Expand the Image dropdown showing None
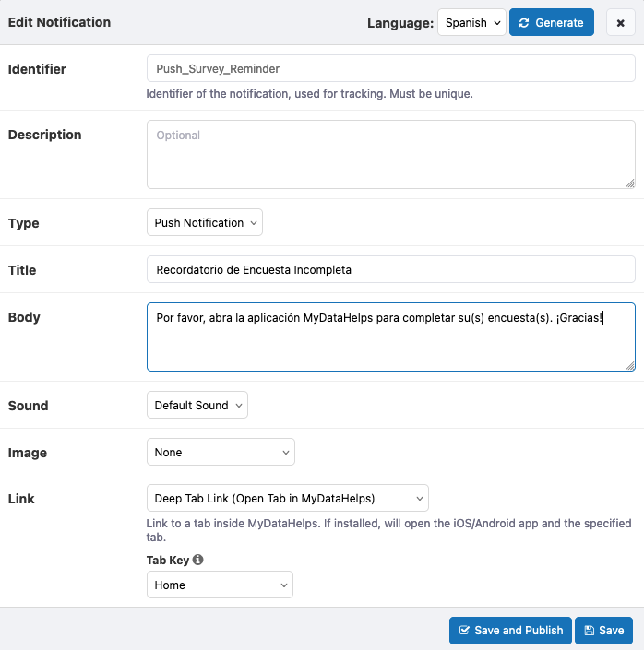Image resolution: width=644 pixels, height=650 pixels. pos(221,453)
